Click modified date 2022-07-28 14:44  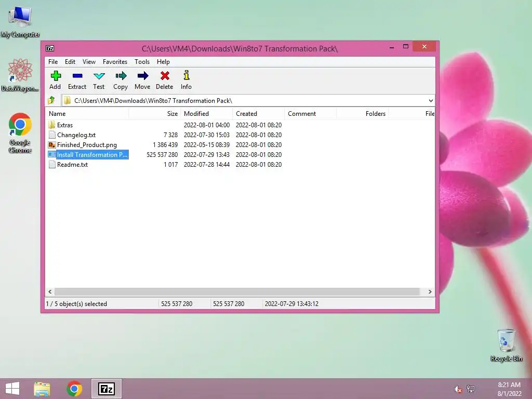[207, 165]
